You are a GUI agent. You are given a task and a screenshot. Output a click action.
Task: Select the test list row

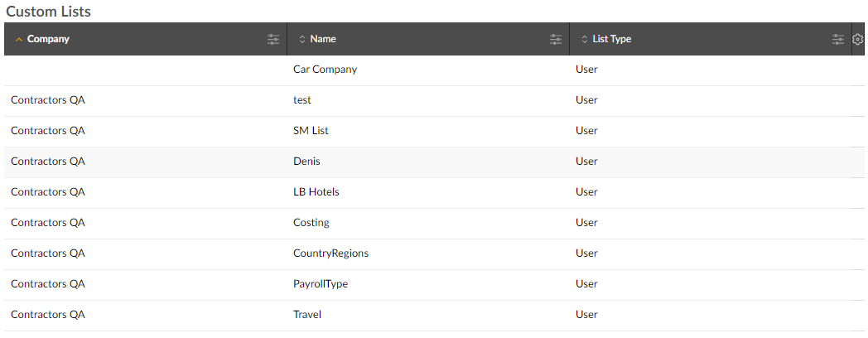[434, 101]
